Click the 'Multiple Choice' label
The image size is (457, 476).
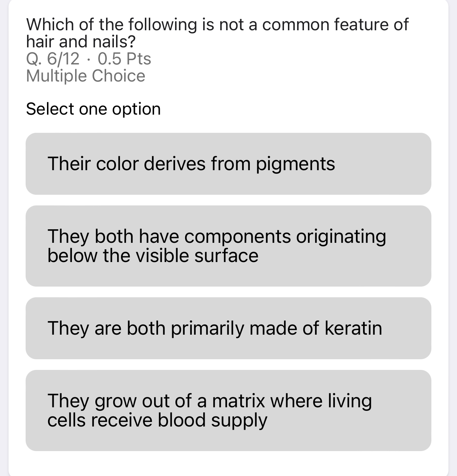click(x=86, y=75)
